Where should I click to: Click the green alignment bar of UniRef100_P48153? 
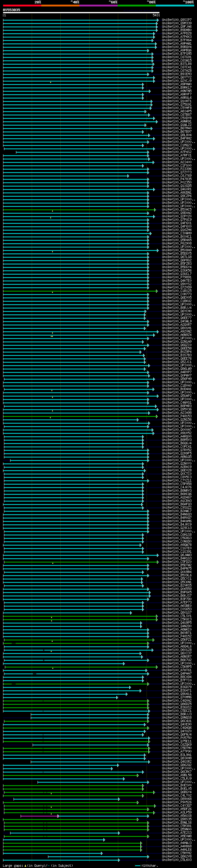coord(80,416)
